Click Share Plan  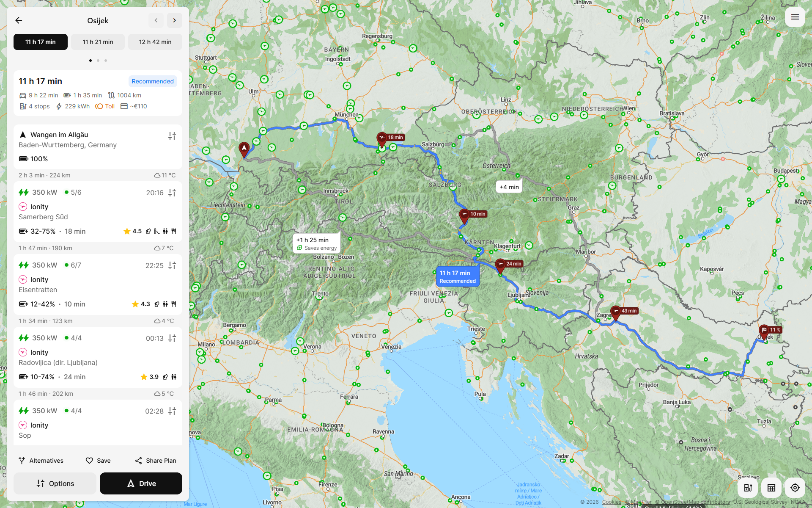156,461
